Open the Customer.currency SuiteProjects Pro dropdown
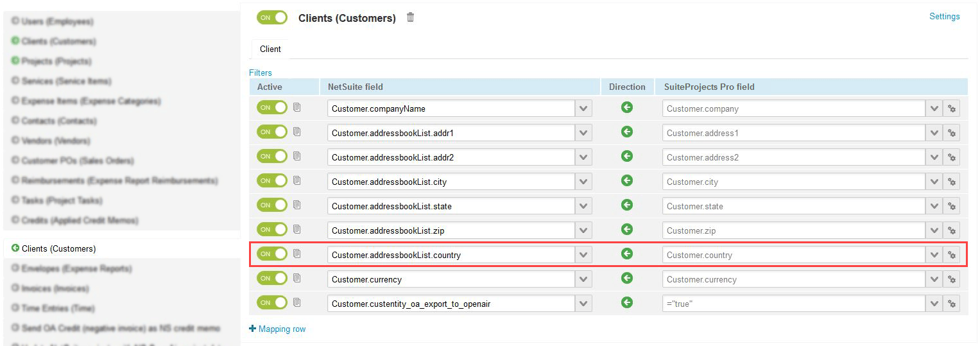Screen dimensions: 980x346 934,279
